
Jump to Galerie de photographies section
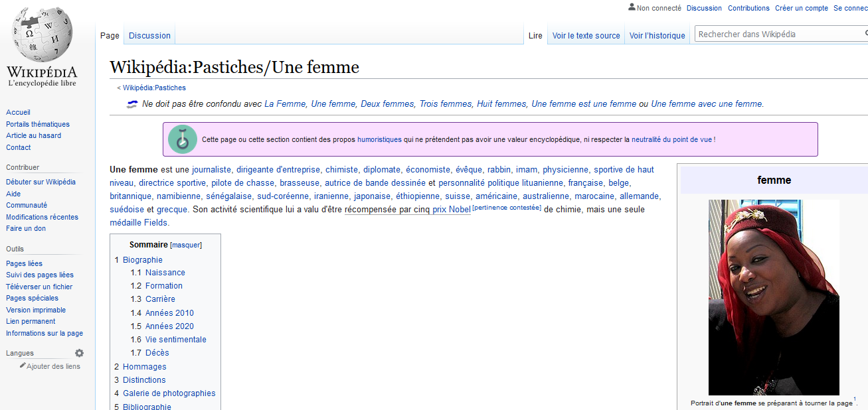tap(169, 393)
